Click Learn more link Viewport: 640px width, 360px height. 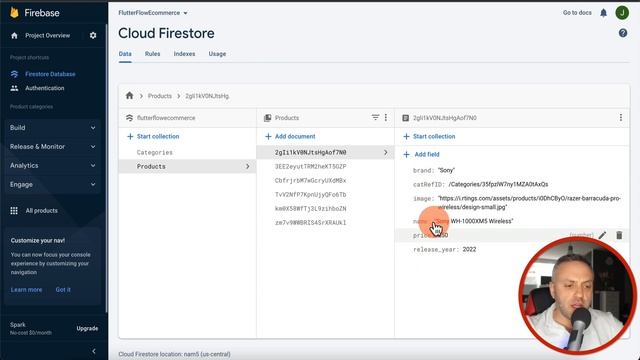coord(26,289)
